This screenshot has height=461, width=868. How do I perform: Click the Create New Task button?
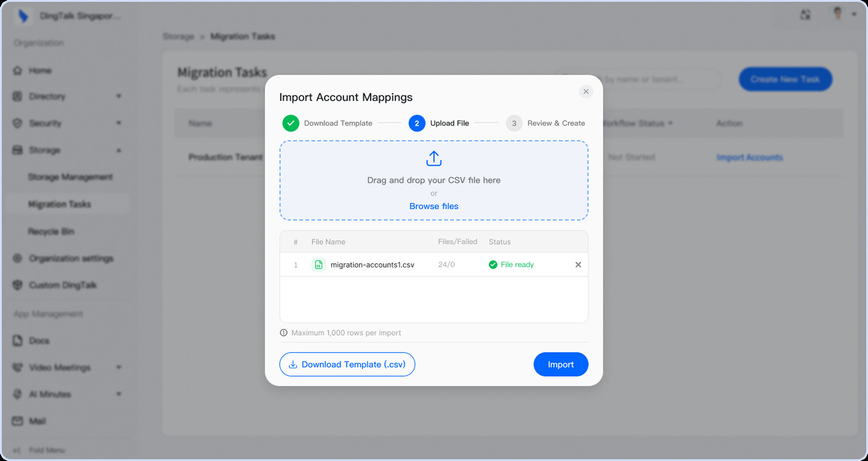pos(785,80)
